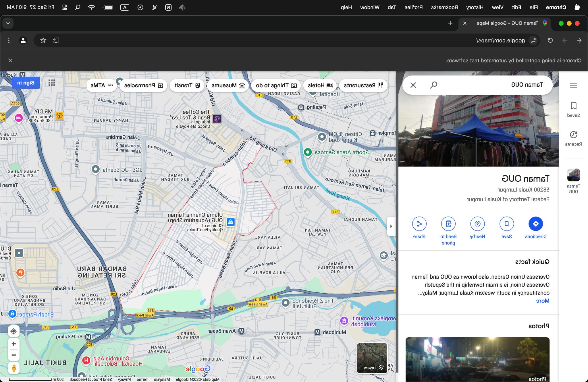Click the Citizen @ Old Klang Road pin
Screen dimensions: 588x382
coord(322,137)
